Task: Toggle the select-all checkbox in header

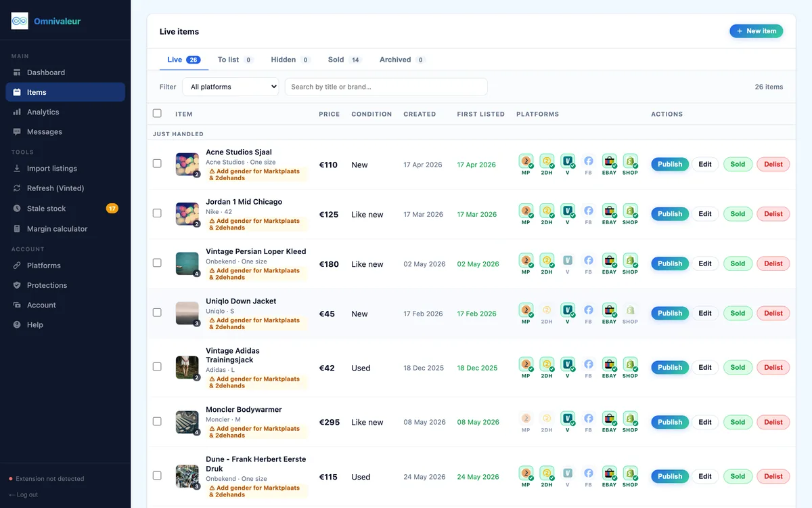Action: pyautogui.click(x=157, y=113)
